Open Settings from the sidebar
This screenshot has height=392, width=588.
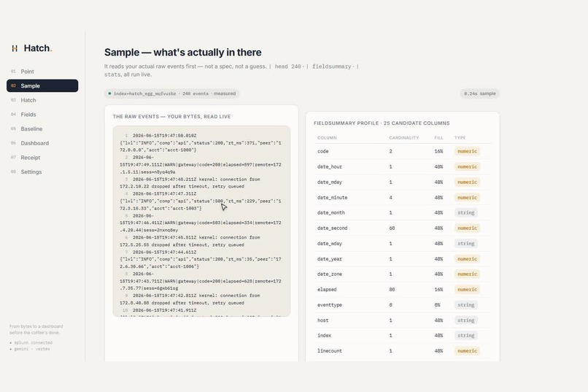point(42,172)
